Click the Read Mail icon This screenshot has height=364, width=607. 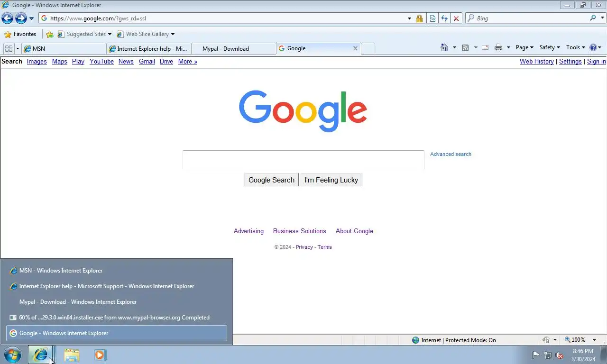(485, 47)
